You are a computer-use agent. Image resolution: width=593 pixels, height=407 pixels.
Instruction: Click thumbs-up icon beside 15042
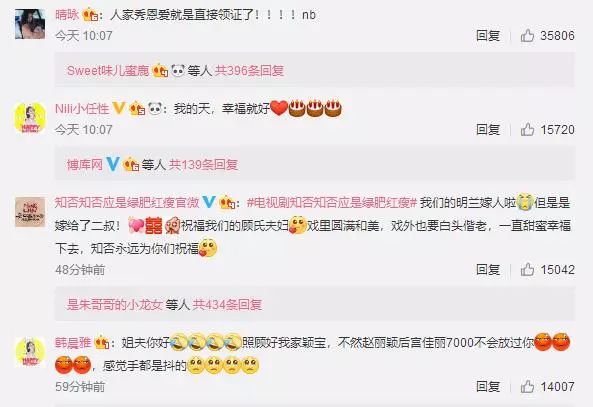(x=527, y=270)
